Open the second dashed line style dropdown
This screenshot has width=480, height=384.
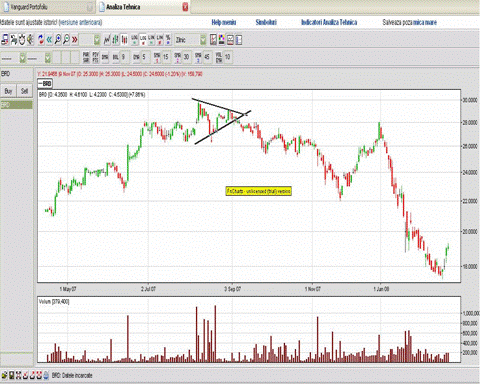pyautogui.click(x=48, y=58)
